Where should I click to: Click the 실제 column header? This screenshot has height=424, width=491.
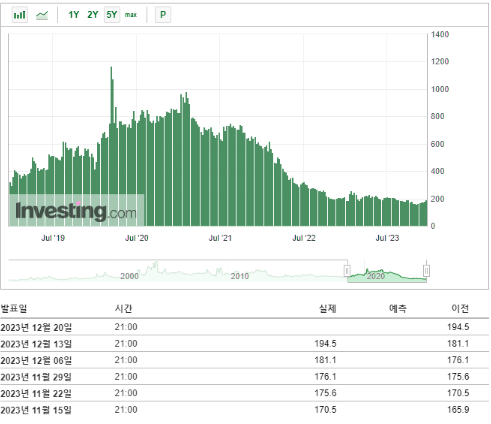[x=328, y=309]
